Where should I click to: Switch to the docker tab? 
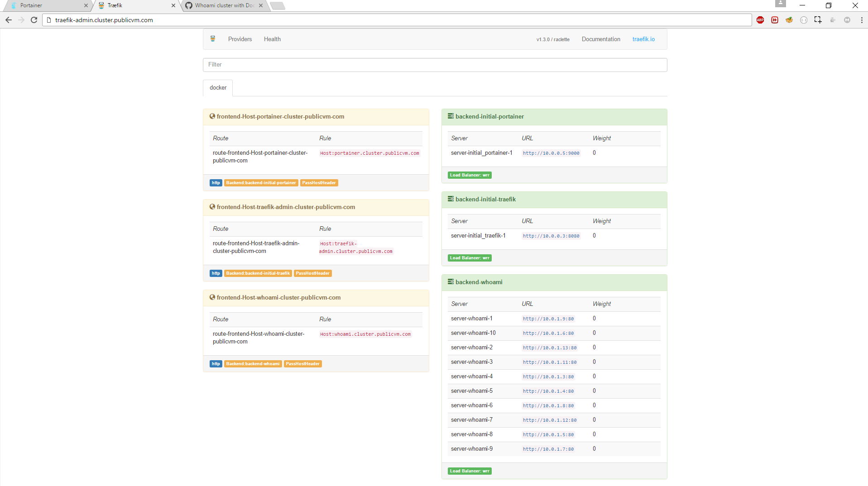217,88
